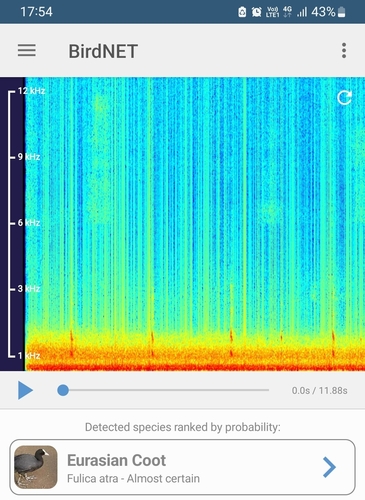Select the Eurasian Coot species name
Screen dimensions: 365x500
click(x=116, y=461)
